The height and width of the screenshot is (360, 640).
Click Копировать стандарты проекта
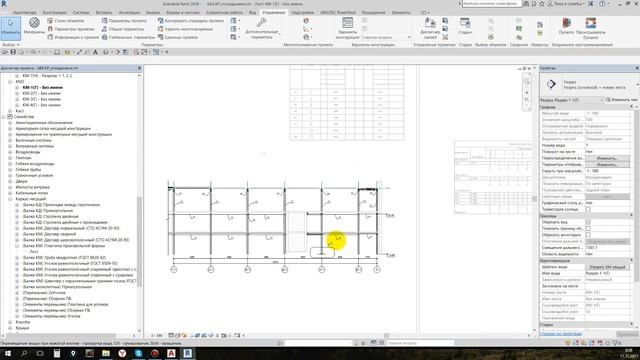(191, 20)
